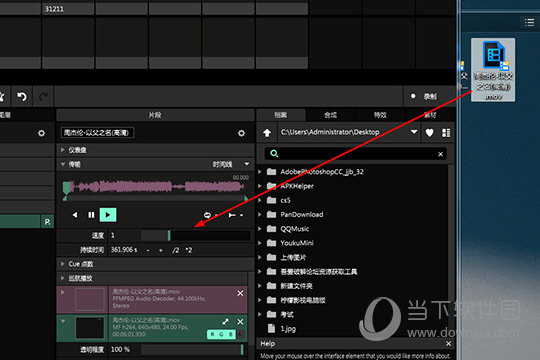
Task: Click the 录制 record button
Action: click(x=429, y=96)
